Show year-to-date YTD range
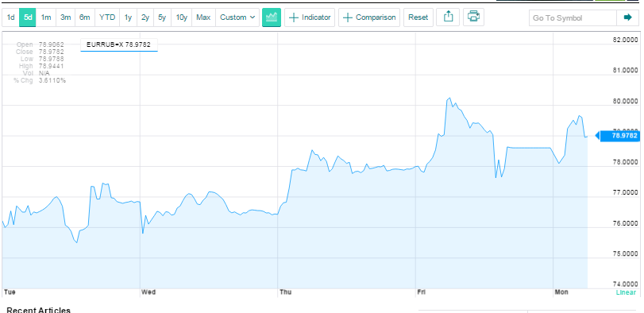Image resolution: width=644 pixels, height=313 pixels. click(107, 17)
